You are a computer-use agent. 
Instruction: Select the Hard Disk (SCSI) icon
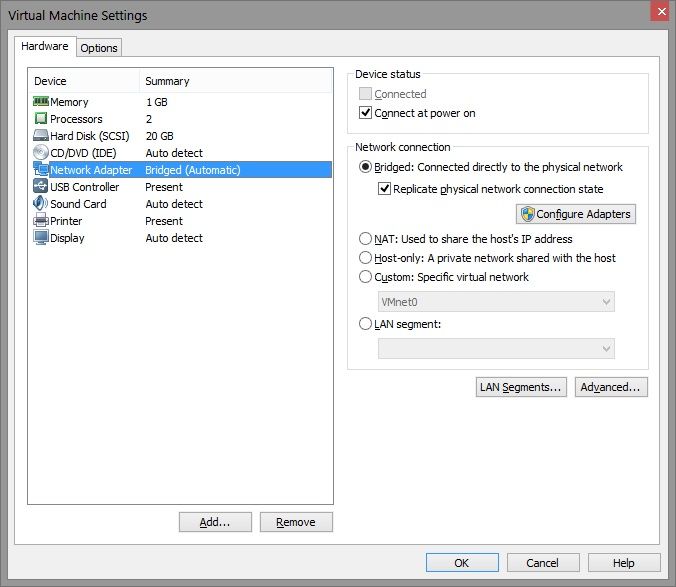tap(41, 135)
